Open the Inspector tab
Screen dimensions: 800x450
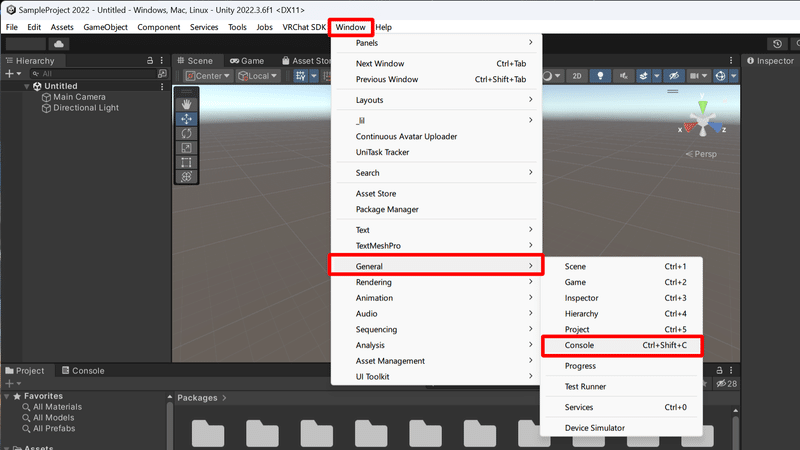770,61
